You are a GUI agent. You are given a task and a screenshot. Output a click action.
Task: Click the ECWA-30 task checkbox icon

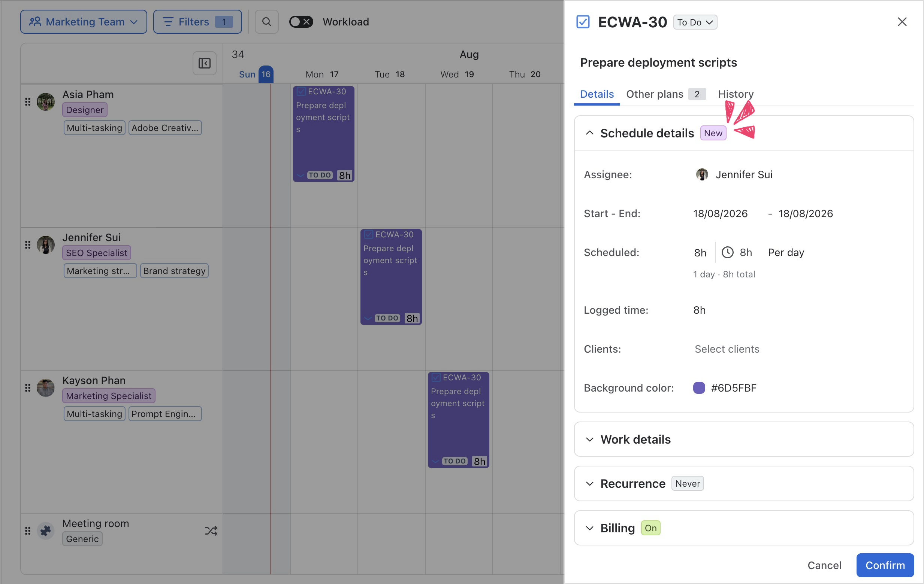583,22
